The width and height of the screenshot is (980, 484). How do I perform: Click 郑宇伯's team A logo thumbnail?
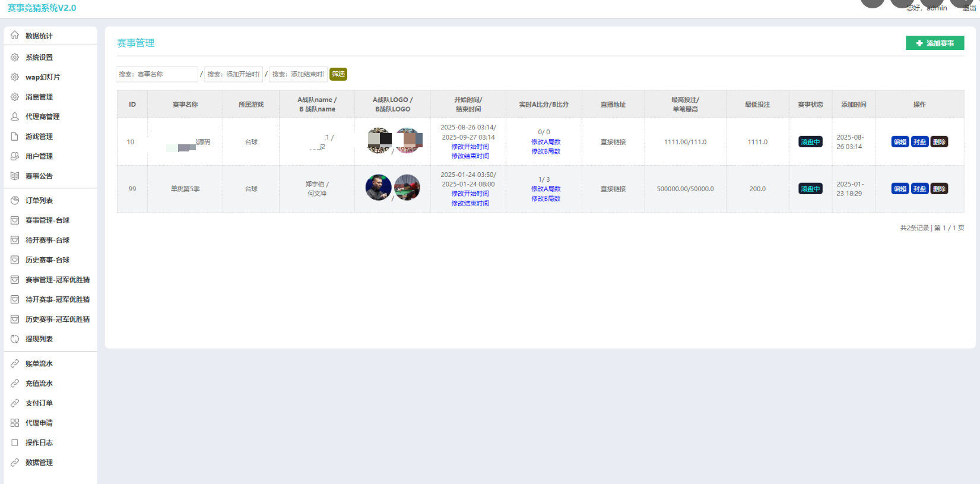pos(378,188)
